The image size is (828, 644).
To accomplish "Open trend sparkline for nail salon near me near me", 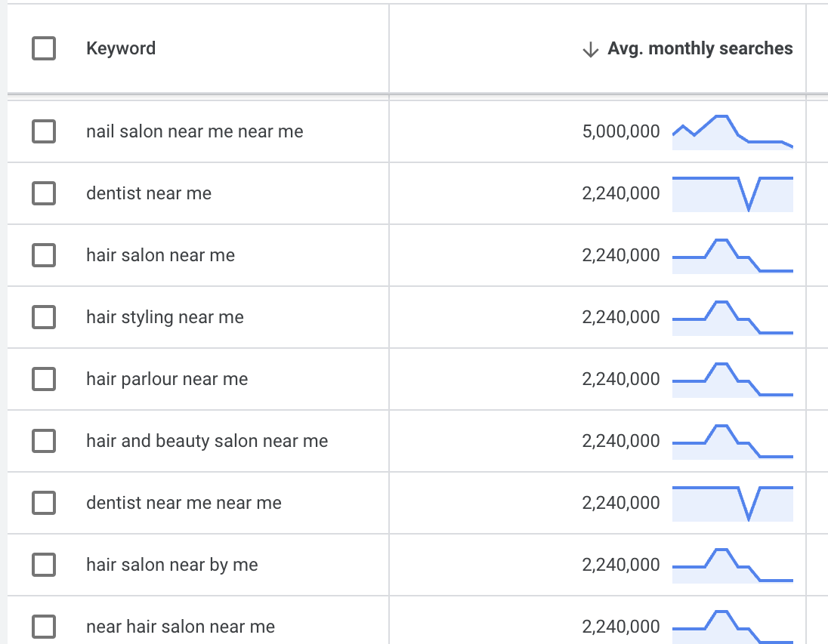I will 732,133.
